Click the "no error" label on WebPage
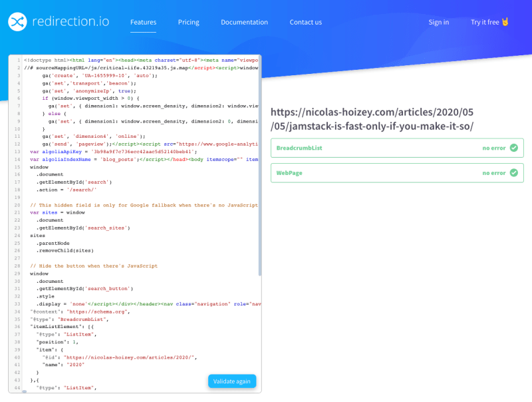The width and height of the screenshot is (532, 402). click(x=494, y=173)
